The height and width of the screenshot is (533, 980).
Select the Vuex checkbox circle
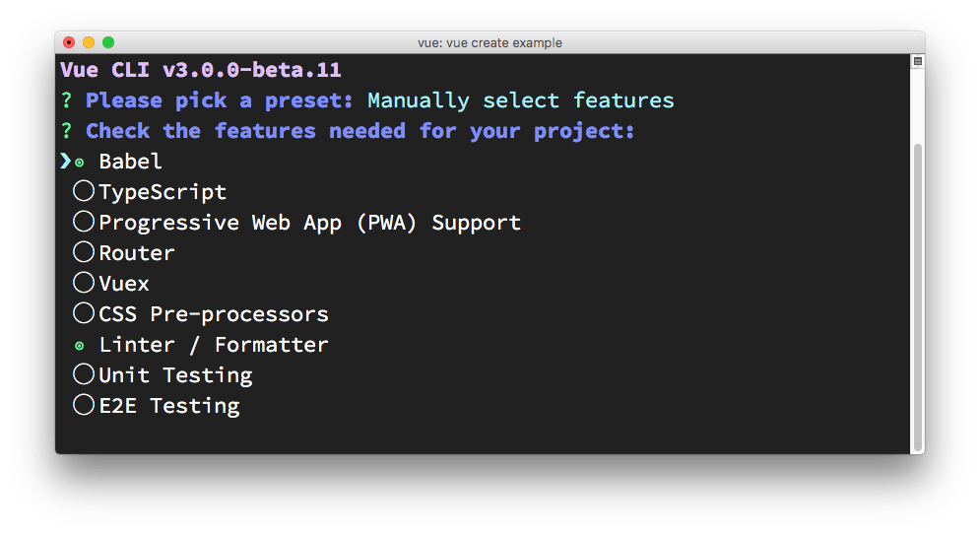click(x=84, y=283)
